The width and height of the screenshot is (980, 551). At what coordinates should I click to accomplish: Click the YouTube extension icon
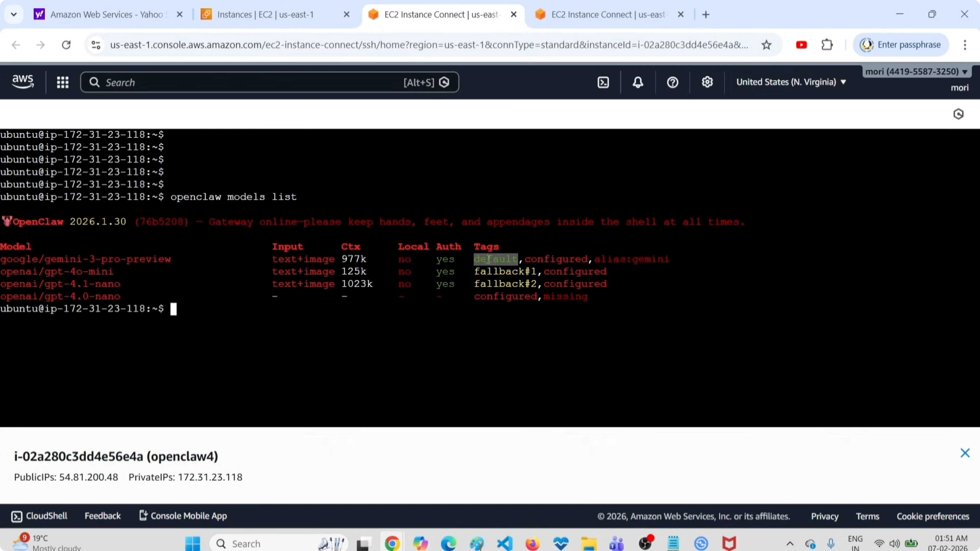click(x=801, y=45)
